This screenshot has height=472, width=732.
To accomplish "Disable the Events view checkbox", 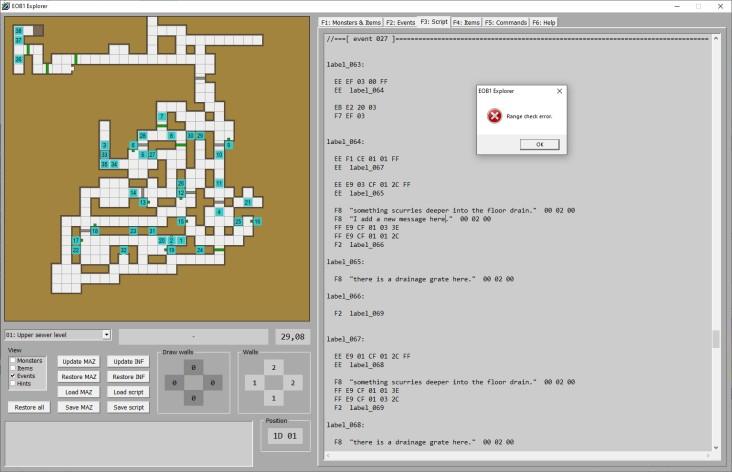I will pyautogui.click(x=13, y=375).
